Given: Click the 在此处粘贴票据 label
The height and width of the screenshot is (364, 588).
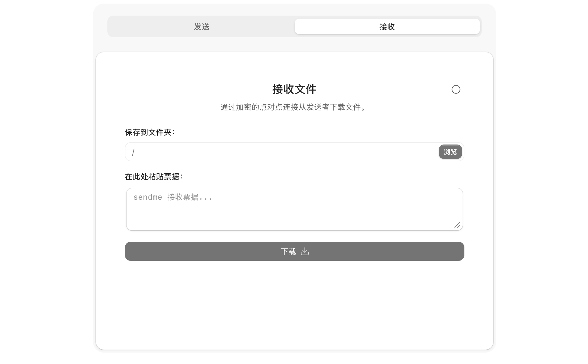Looking at the screenshot, I should click(x=154, y=177).
